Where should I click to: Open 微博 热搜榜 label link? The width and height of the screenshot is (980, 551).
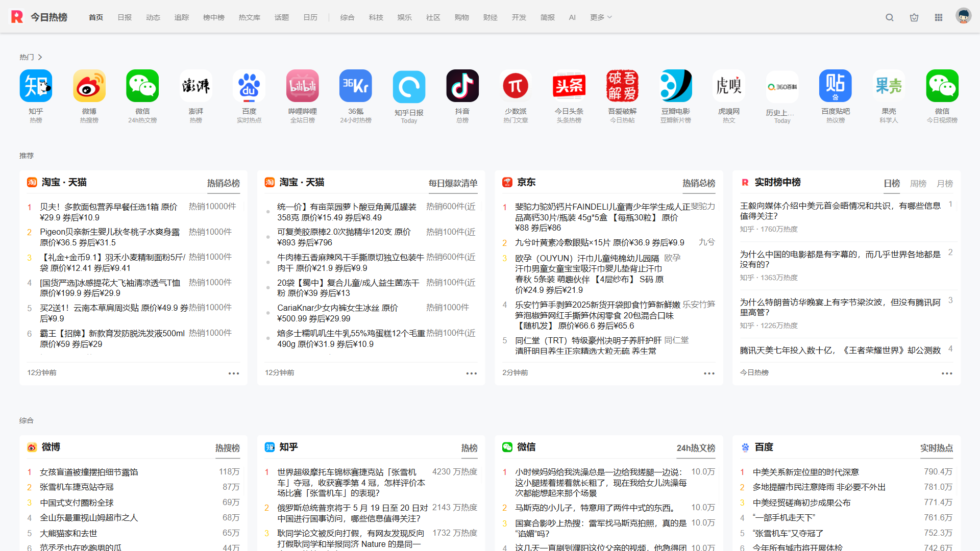coord(228,448)
